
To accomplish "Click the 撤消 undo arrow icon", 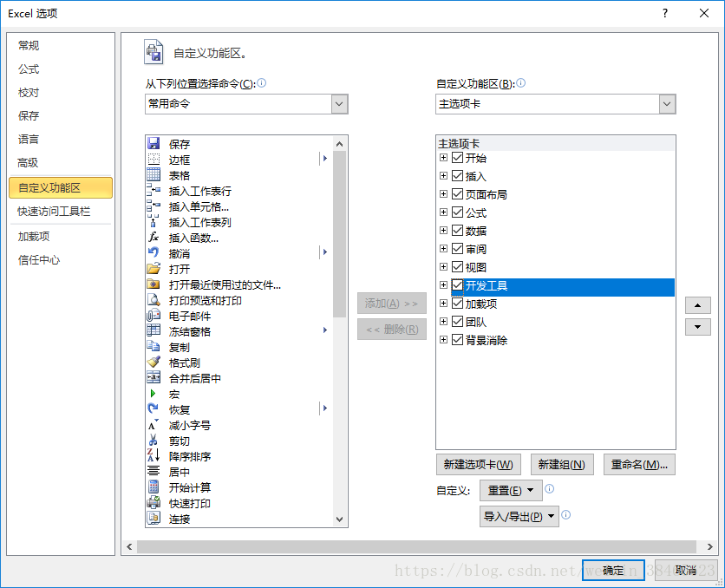I will coord(153,253).
